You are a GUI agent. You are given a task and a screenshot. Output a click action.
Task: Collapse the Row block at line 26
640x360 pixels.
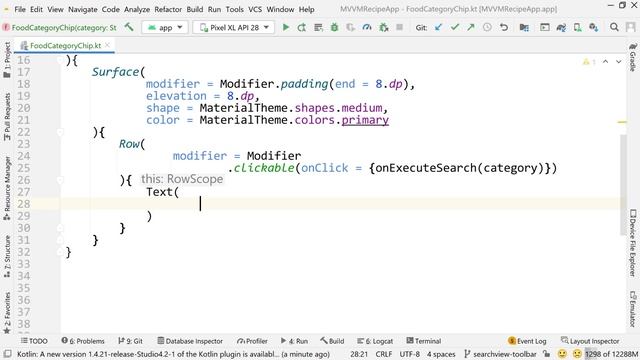(x=60, y=180)
